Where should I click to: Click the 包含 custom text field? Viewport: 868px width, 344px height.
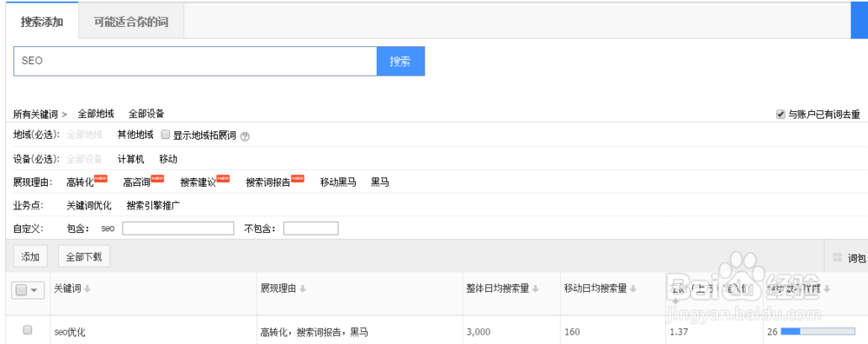pos(178,228)
